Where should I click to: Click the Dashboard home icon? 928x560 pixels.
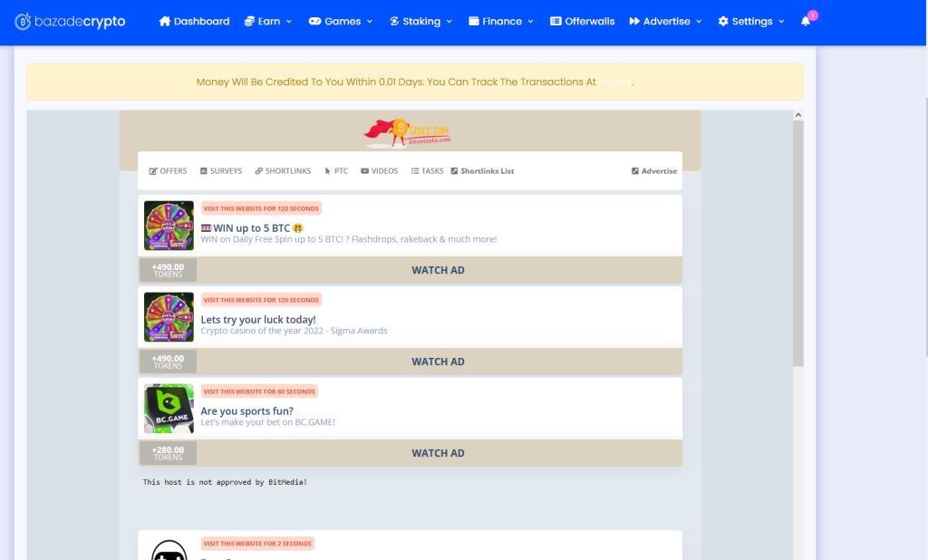click(x=165, y=22)
